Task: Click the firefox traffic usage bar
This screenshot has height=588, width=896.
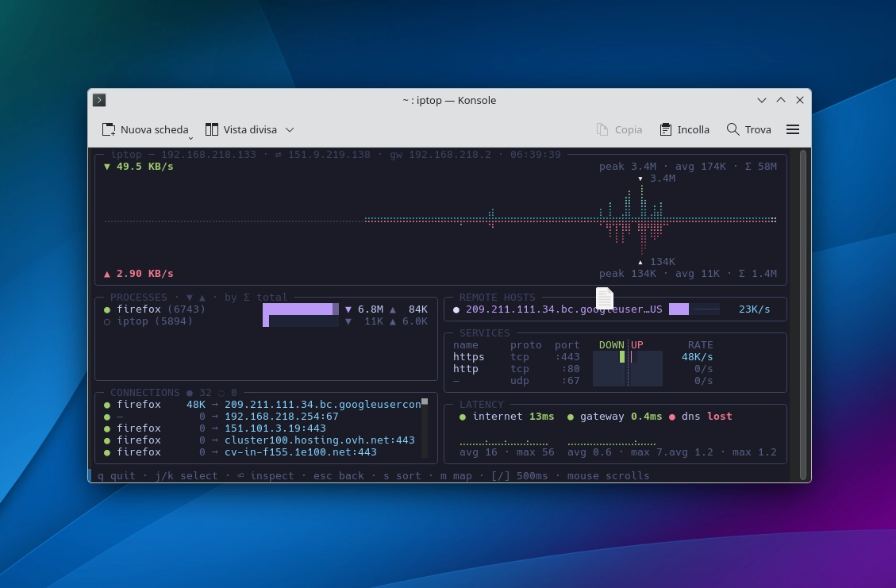Action: 301,309
